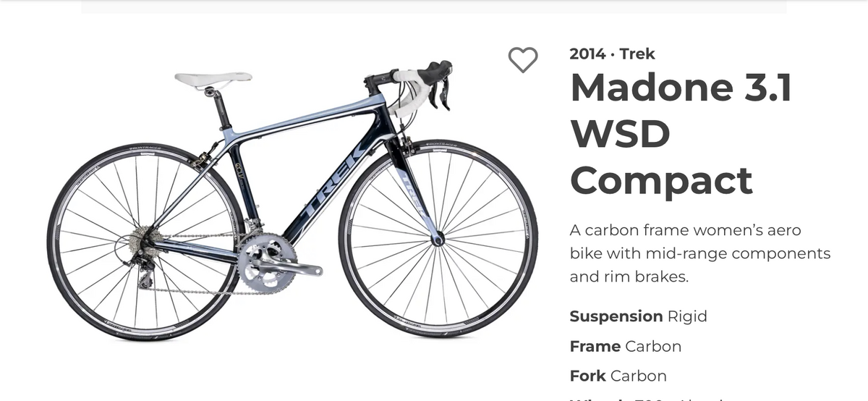Toggle the heart favorite icon

point(523,59)
